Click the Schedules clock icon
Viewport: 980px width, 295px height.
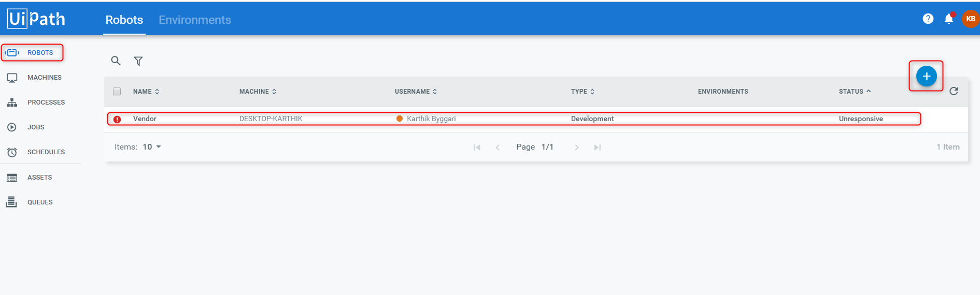12,152
